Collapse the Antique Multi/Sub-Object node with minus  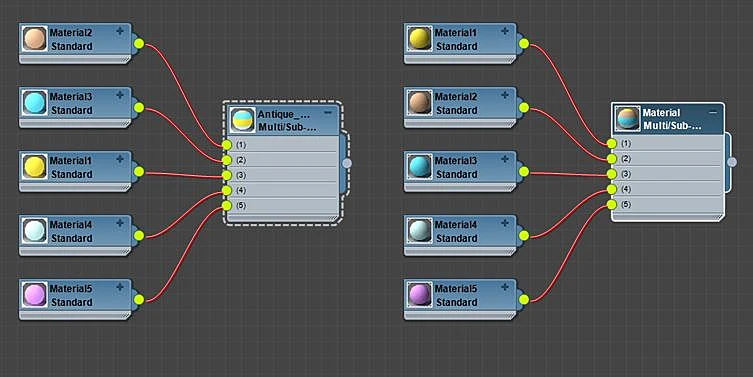[x=328, y=113]
